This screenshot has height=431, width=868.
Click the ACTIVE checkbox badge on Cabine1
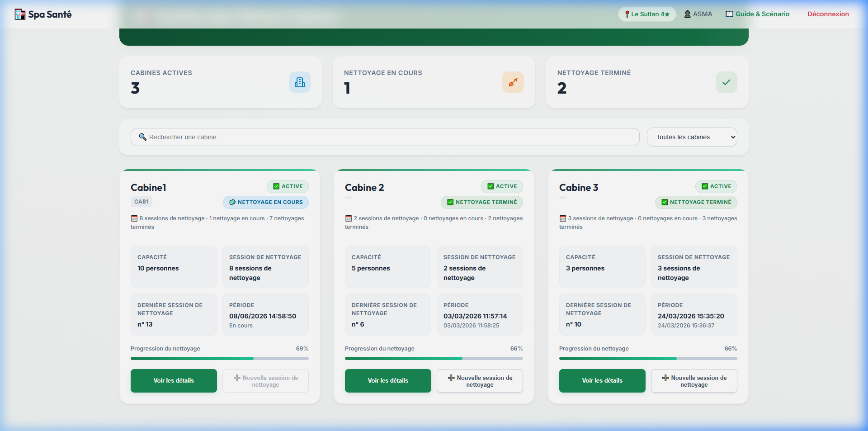tap(288, 186)
